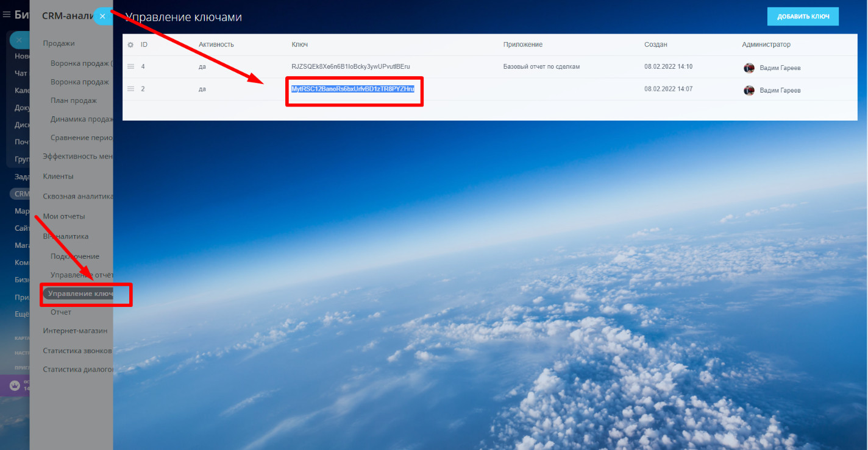Click the avatar in the 14:10 key row
Viewport: 868px width, 450px height.
tap(749, 68)
